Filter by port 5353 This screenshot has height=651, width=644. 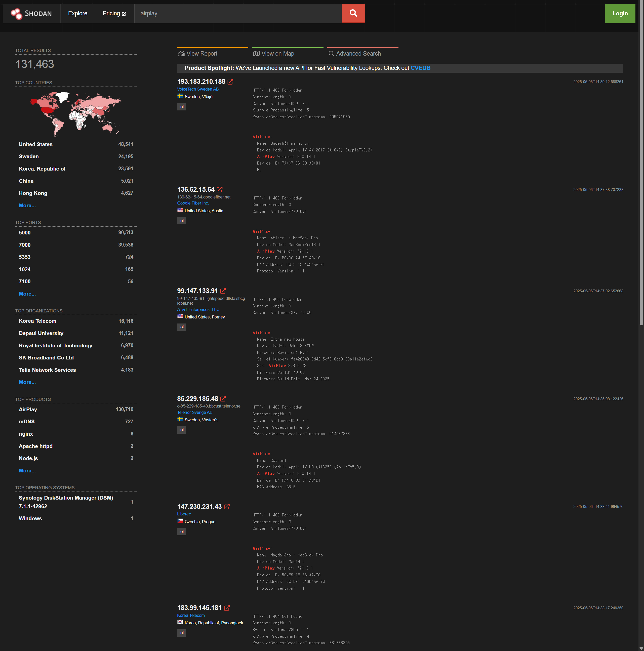point(76,257)
